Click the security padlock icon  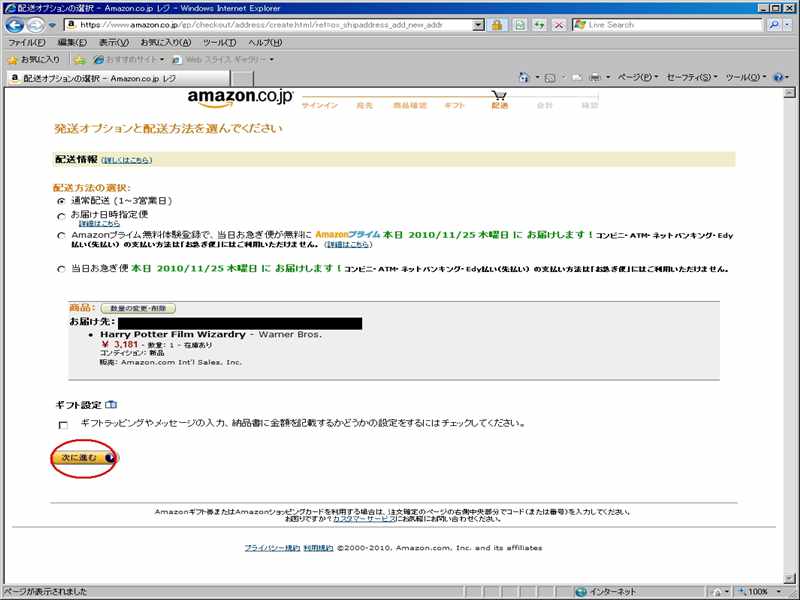point(496,25)
